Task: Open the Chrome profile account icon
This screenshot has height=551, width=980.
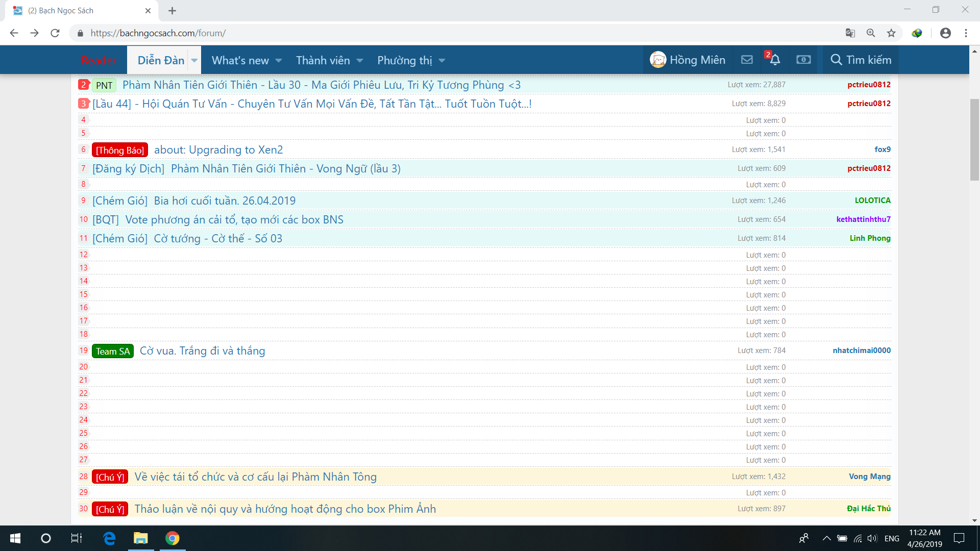Action: pos(945,33)
